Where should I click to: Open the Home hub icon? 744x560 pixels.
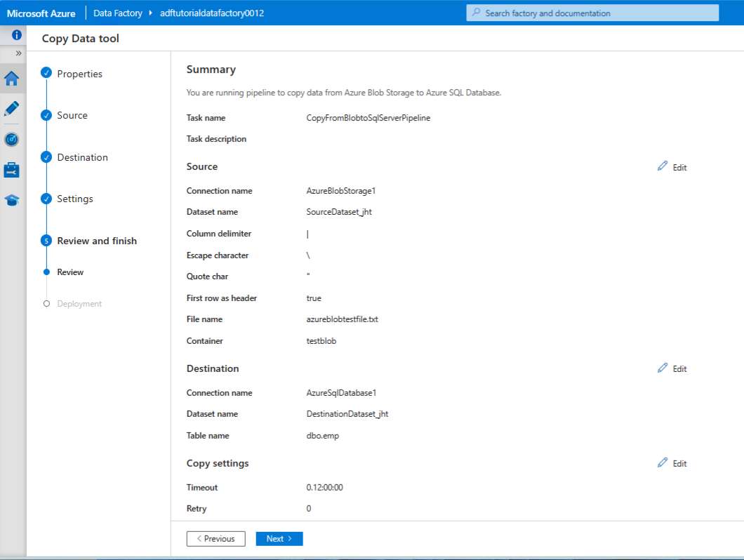12,79
